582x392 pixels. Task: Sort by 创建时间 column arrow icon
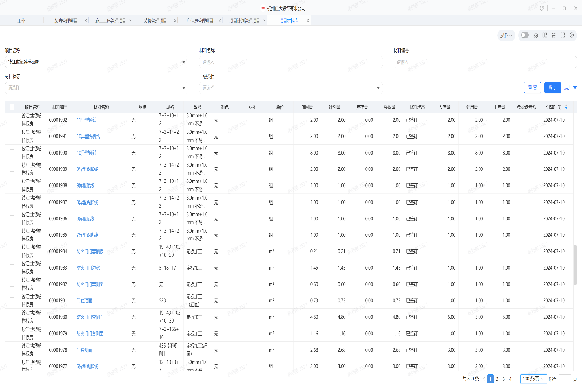click(566, 107)
